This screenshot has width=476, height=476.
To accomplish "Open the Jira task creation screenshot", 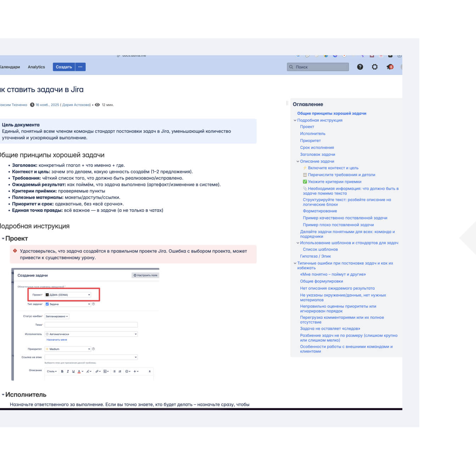I will [x=85, y=324].
